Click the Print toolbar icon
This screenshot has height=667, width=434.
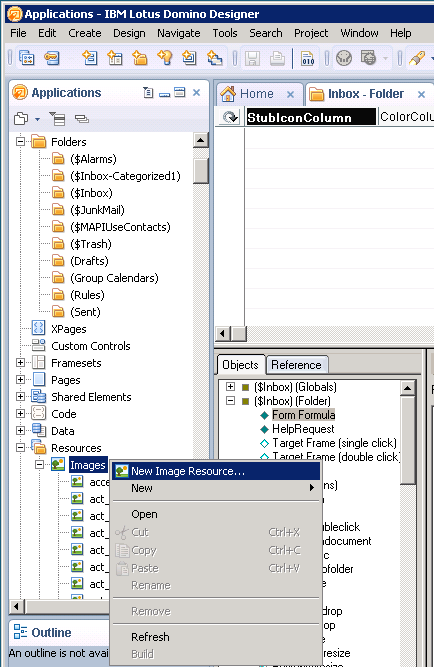(x=277, y=58)
